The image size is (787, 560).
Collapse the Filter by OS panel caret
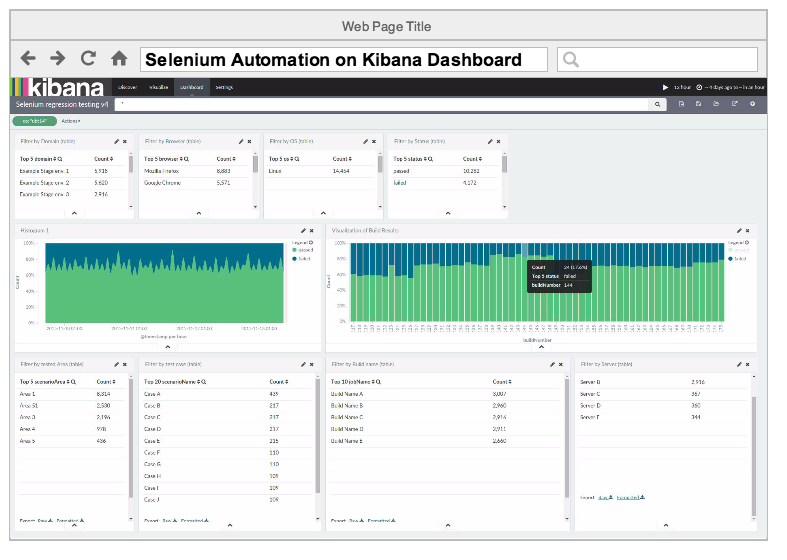coord(323,213)
